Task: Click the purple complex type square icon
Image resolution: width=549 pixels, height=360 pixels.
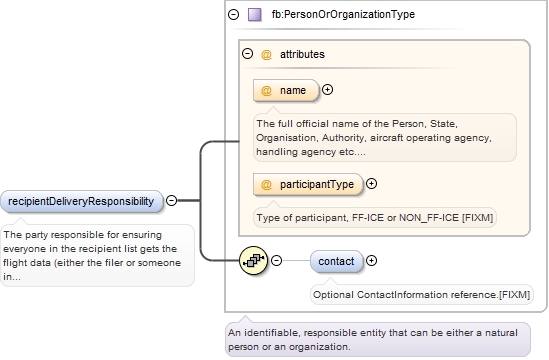Action: tap(255, 14)
